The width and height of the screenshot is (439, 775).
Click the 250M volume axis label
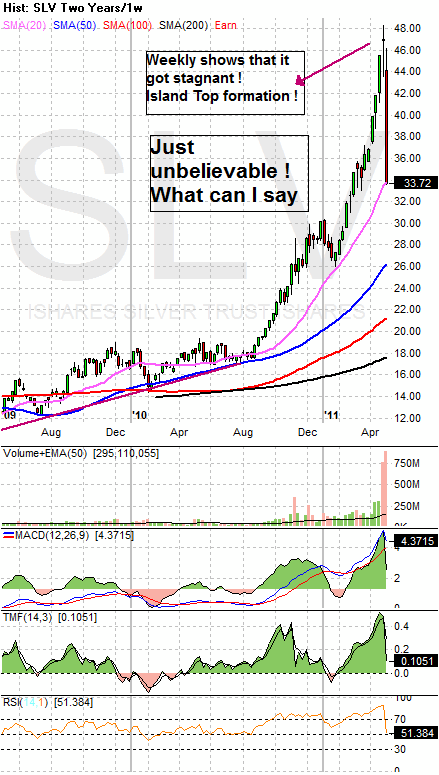pyautogui.click(x=408, y=506)
